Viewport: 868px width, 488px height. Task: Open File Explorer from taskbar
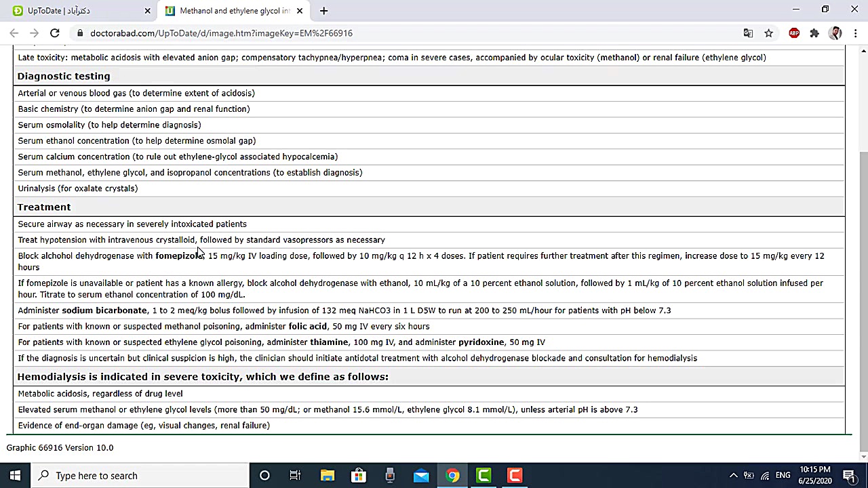tap(327, 476)
